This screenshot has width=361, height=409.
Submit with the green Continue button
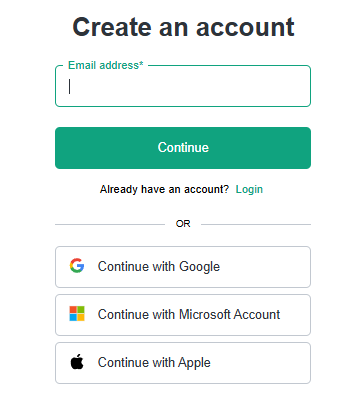pyautogui.click(x=183, y=148)
